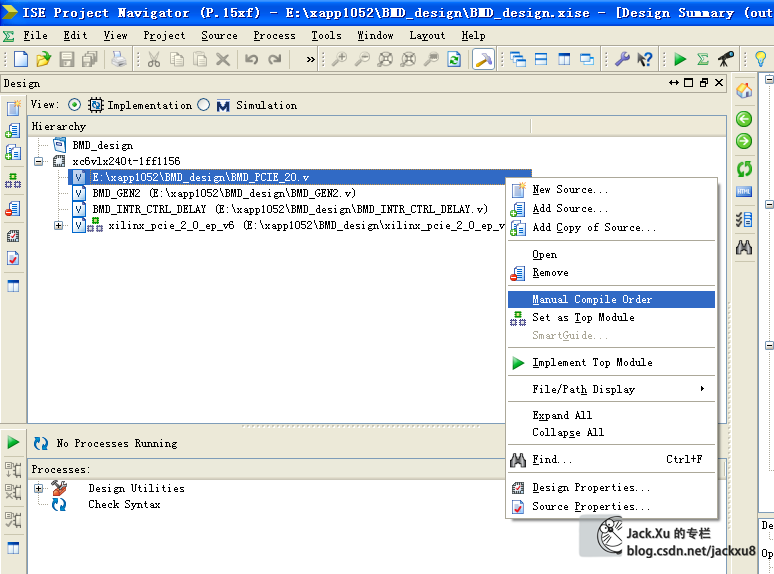This screenshot has width=774, height=574.
Task: Click the Design panel float button
Action: pyautogui.click(x=704, y=83)
